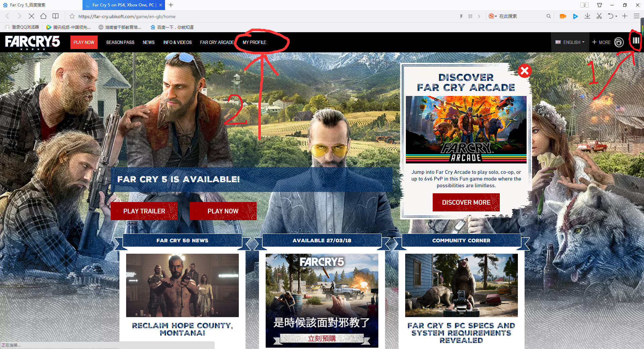The width and height of the screenshot is (644, 349).
Task: Open the browser home page icon
Action: [43, 16]
